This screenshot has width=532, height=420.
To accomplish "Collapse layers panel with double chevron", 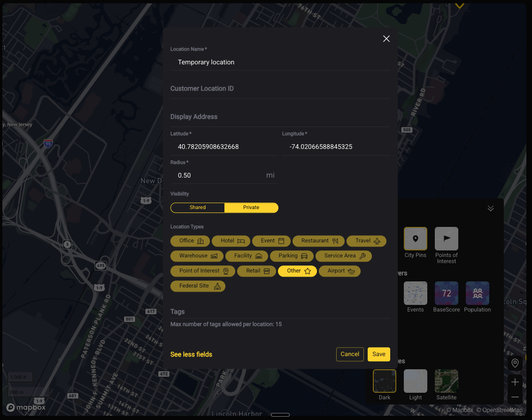I will 491,209.
